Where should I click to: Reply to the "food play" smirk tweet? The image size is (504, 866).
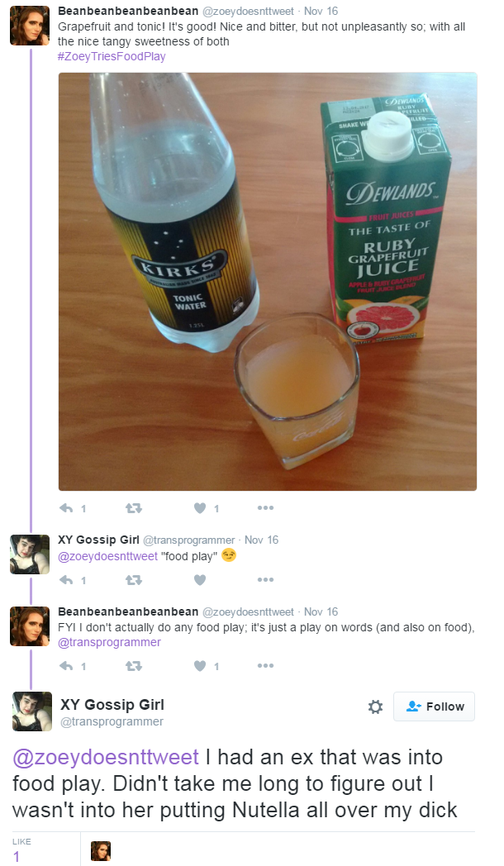click(66, 580)
